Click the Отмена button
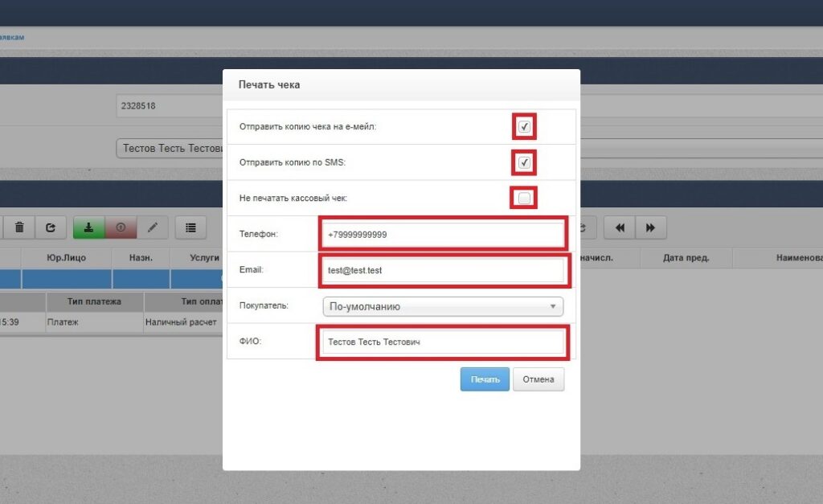The image size is (823, 504). 538,379
